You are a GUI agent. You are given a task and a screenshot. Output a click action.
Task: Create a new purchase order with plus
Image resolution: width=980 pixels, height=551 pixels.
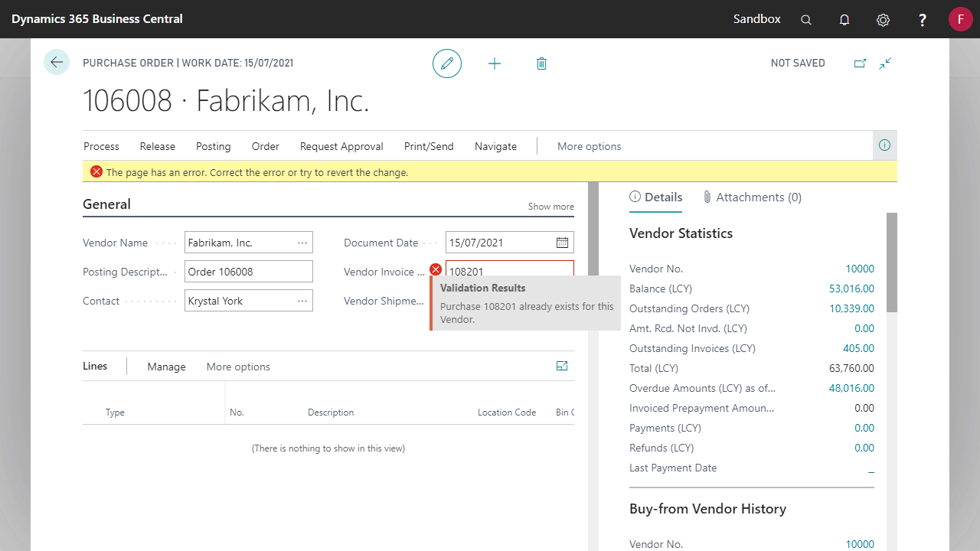click(495, 64)
